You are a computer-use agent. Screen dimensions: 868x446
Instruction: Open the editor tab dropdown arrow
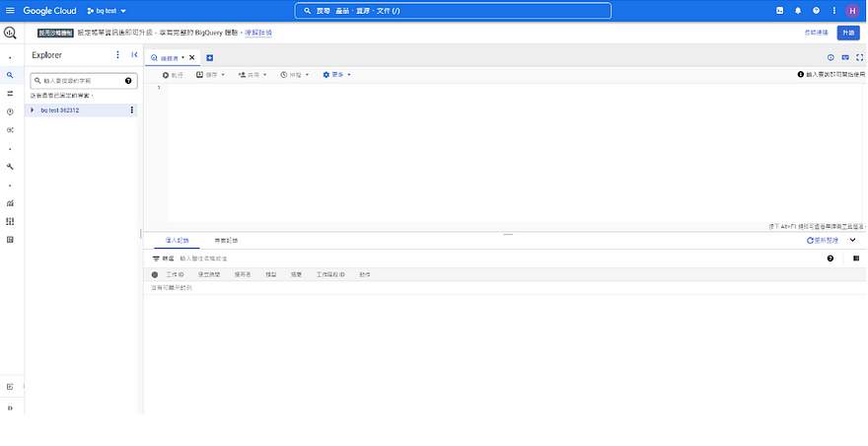tap(183, 57)
